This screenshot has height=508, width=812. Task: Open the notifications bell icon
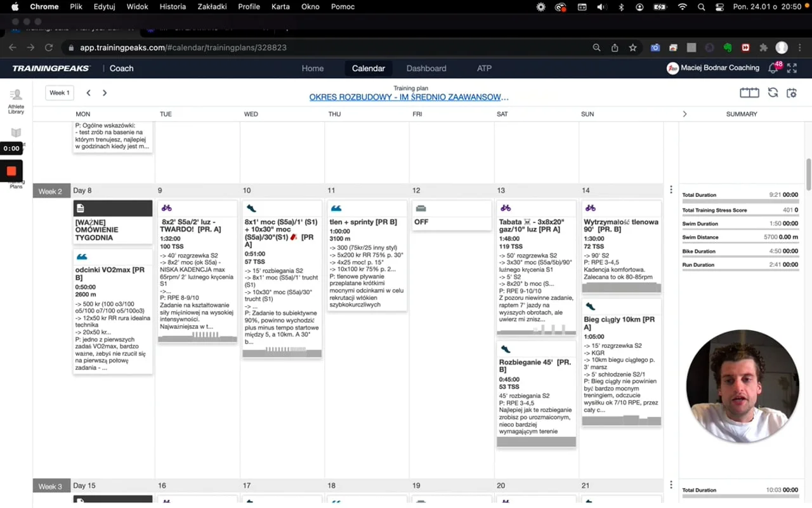(x=773, y=69)
